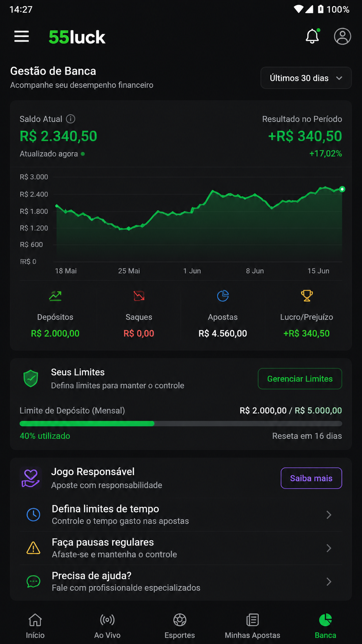Tap the deposit limit progress bar
The image size is (362, 644).
pyautogui.click(x=181, y=423)
